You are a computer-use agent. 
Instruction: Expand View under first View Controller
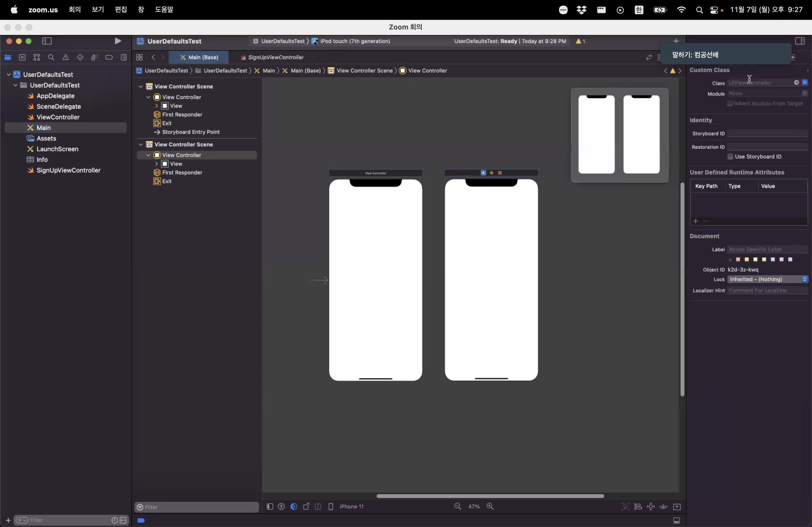coord(156,106)
